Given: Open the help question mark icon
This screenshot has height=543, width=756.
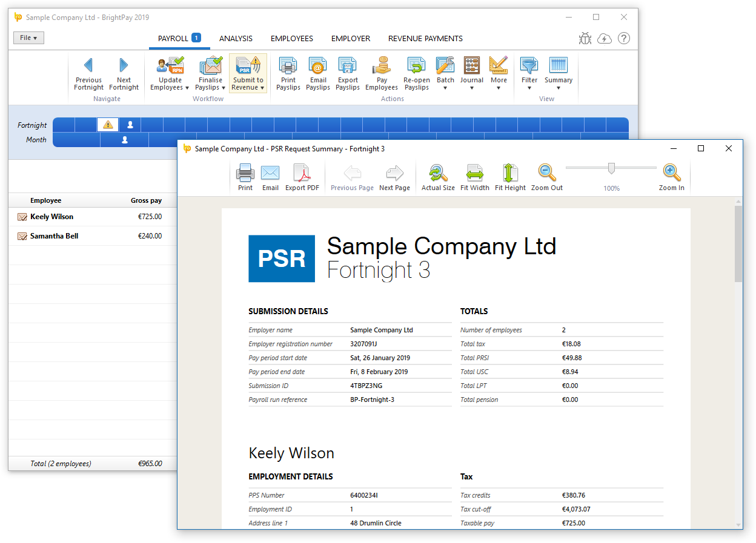Looking at the screenshot, I should 624,39.
